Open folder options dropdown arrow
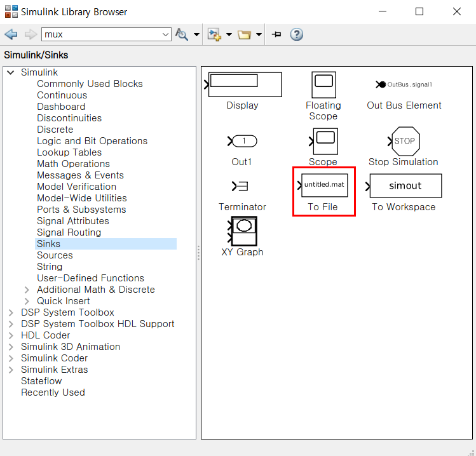 coord(259,34)
